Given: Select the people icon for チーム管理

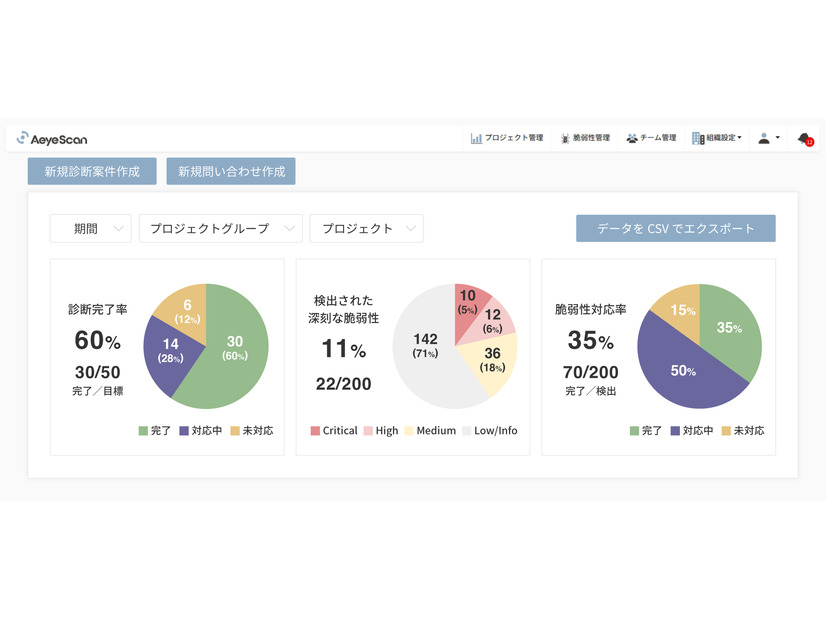Looking at the screenshot, I should 630,137.
